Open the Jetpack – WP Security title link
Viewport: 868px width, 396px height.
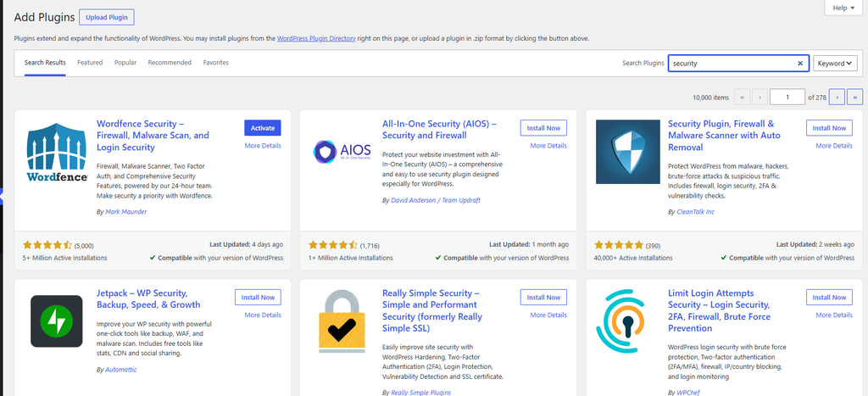[148, 299]
